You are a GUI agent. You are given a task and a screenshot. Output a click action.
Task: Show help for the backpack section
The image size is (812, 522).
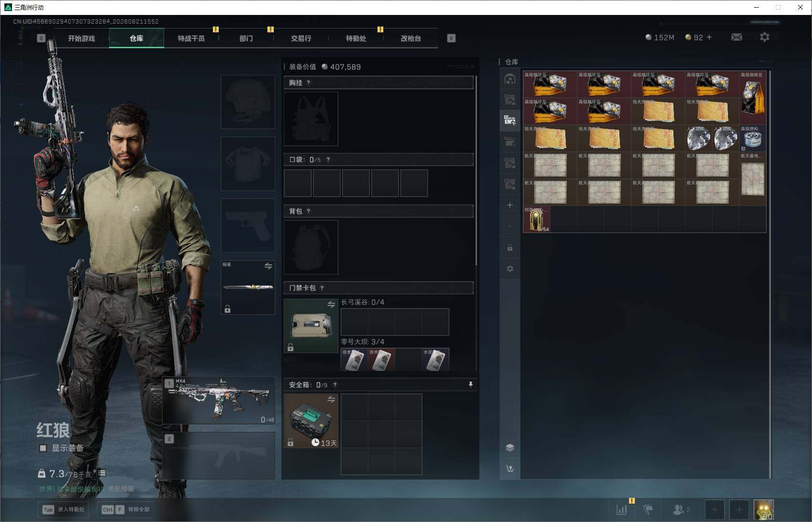click(x=308, y=211)
